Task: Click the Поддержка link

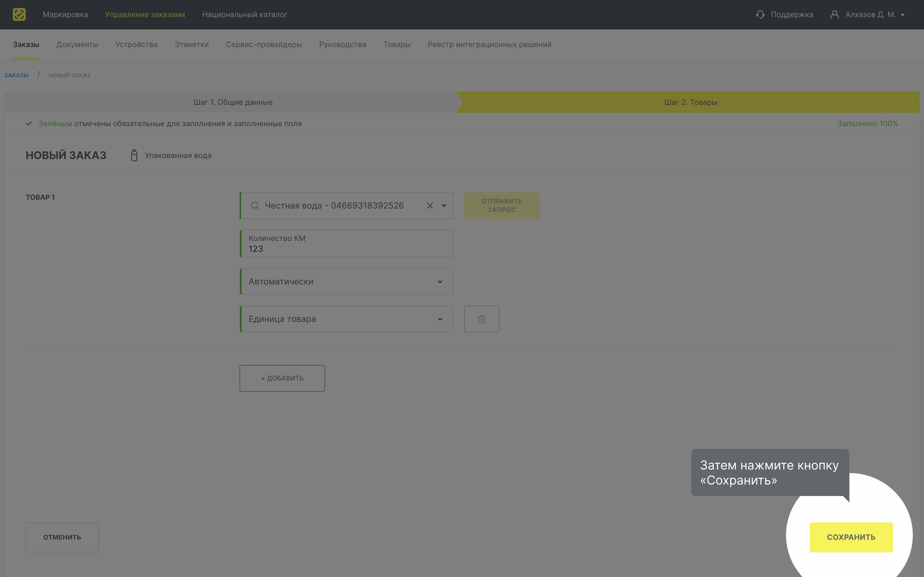Action: coord(792,14)
